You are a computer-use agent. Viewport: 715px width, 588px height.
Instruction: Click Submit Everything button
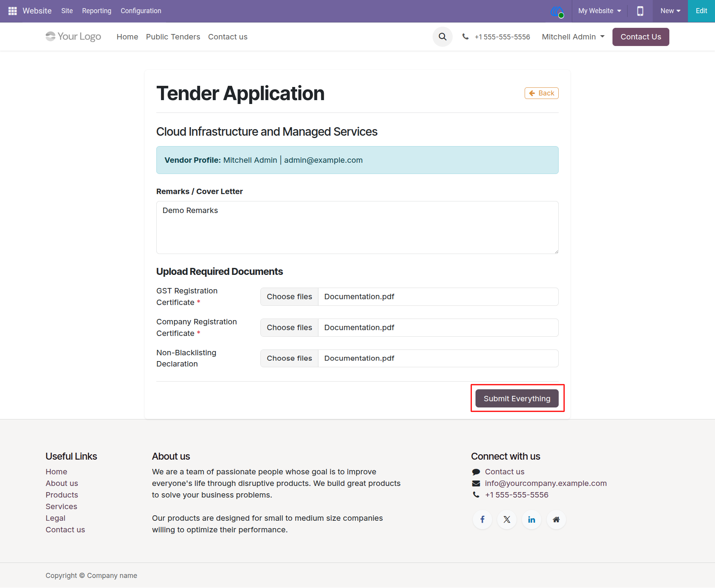517,398
